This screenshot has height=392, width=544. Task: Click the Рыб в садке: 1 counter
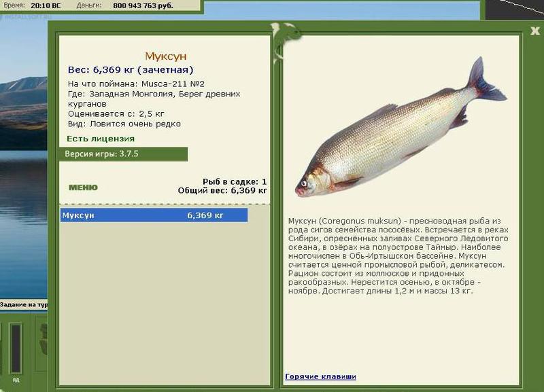point(235,181)
